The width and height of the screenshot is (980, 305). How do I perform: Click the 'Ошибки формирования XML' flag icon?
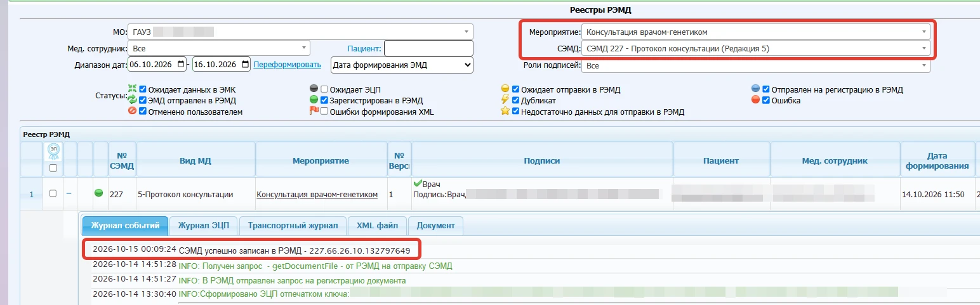click(x=314, y=111)
